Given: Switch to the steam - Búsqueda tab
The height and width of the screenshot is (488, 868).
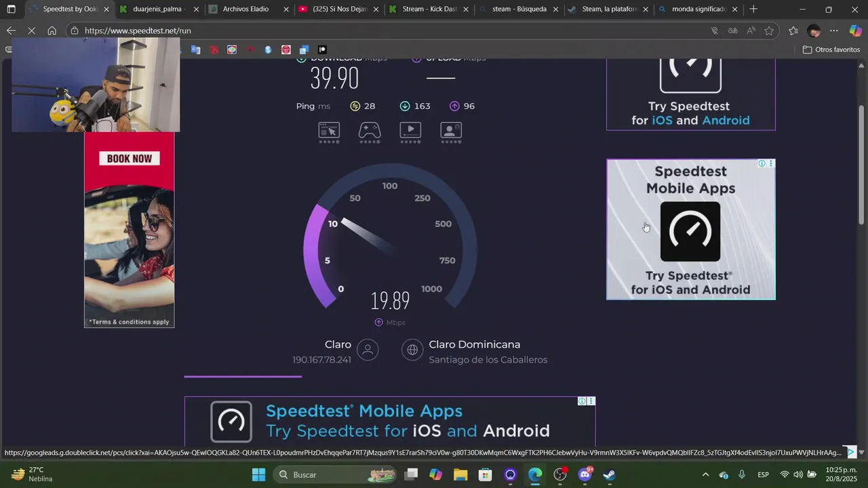Looking at the screenshot, I should coord(519,9).
